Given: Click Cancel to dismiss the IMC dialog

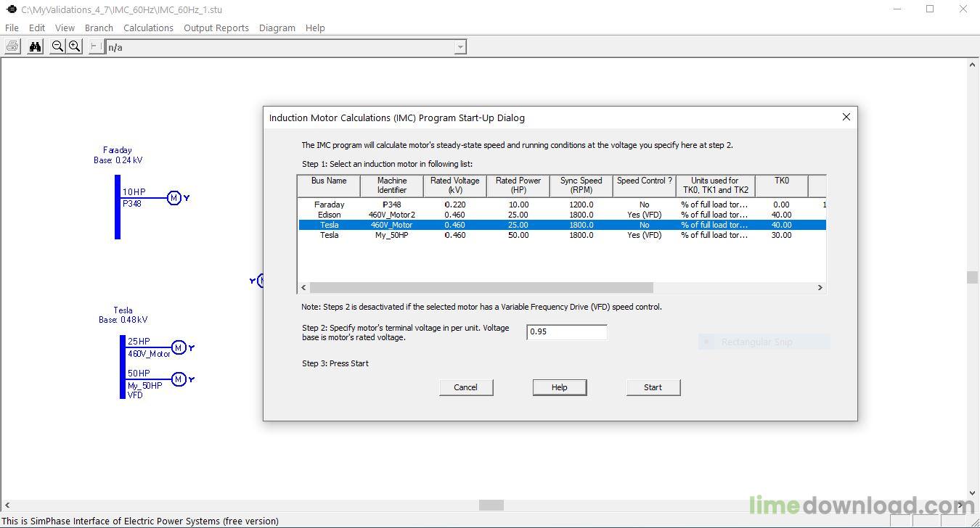Looking at the screenshot, I should coord(465,387).
